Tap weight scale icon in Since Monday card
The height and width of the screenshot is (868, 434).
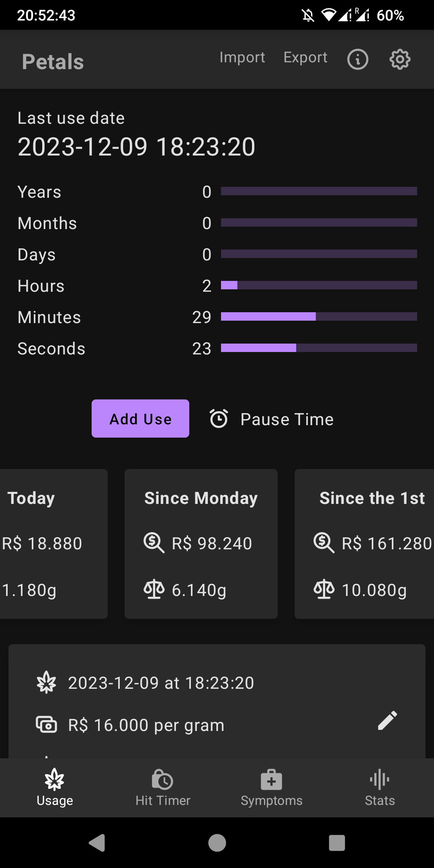(154, 590)
